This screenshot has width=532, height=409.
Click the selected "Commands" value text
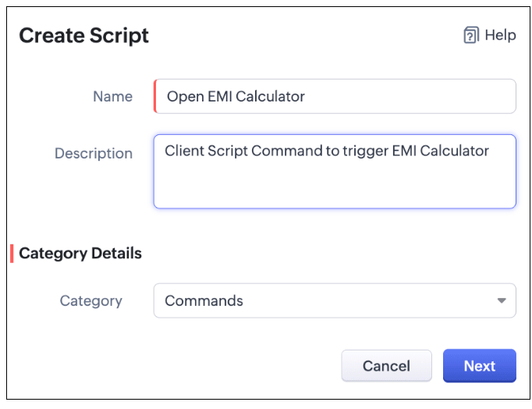pos(204,301)
